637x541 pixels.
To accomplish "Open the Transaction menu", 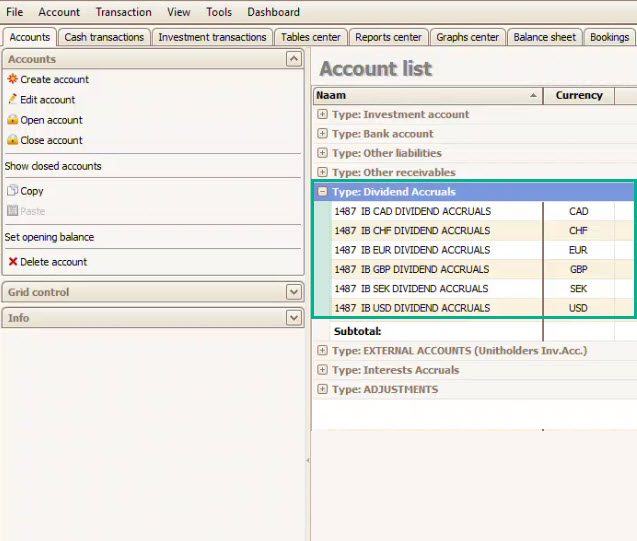I will tap(123, 12).
